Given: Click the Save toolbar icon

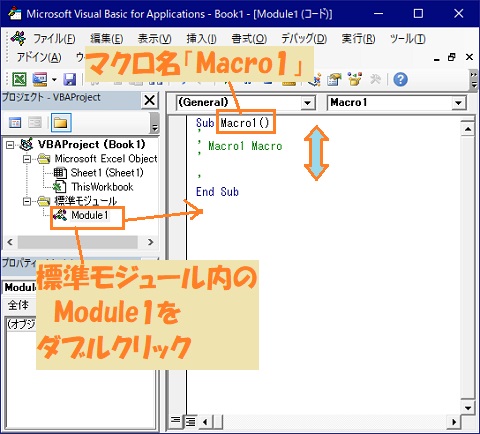Looking at the screenshot, I should [70, 79].
